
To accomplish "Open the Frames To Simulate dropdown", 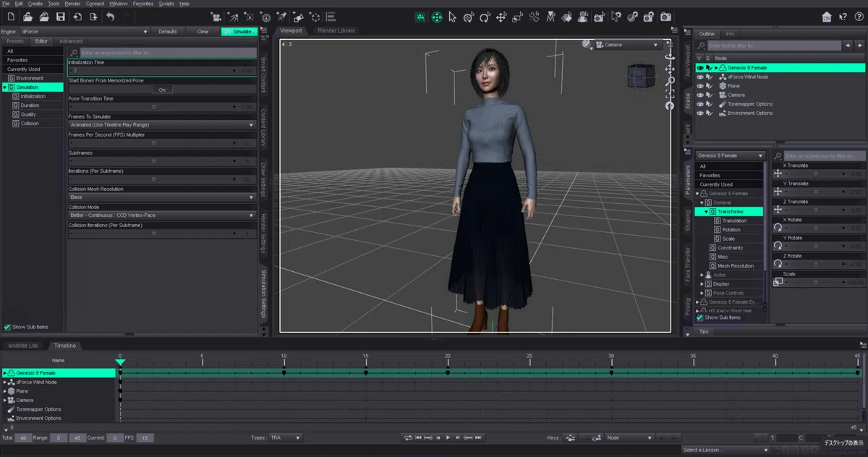I will 161,125.
